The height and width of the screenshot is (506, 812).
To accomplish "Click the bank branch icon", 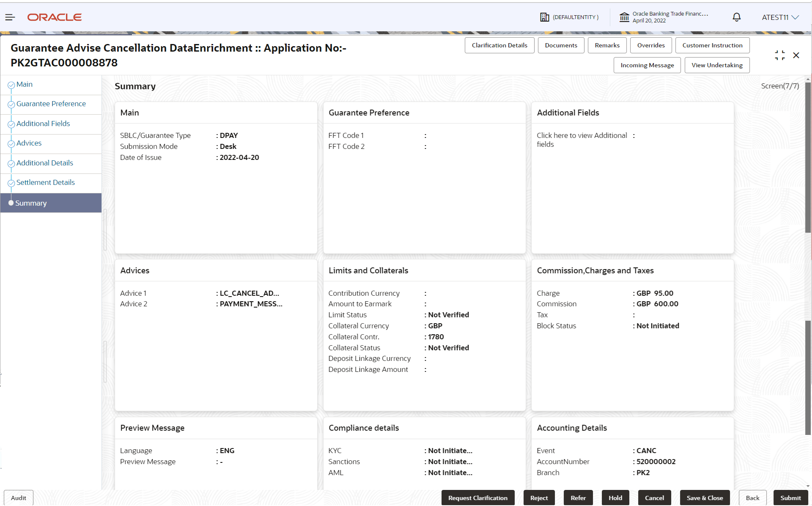I will (x=624, y=17).
